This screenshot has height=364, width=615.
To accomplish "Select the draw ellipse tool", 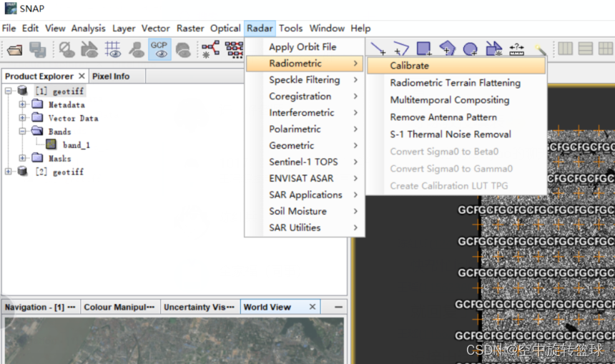I will pyautogui.click(x=471, y=49).
